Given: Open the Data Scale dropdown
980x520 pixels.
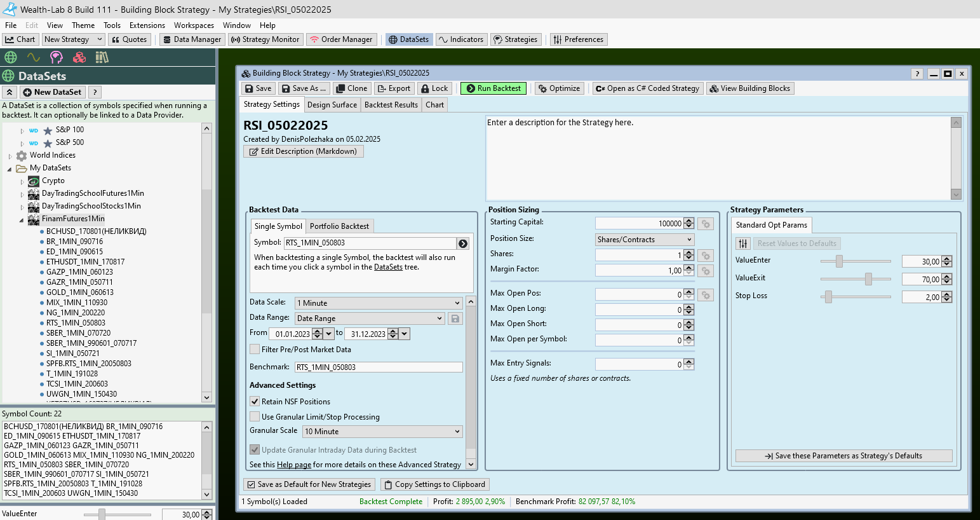Looking at the screenshot, I should [379, 303].
